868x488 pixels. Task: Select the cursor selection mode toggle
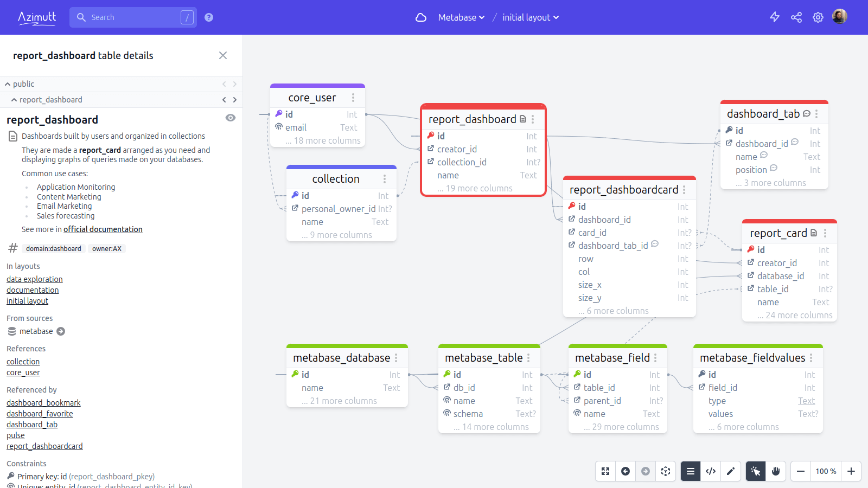pyautogui.click(x=755, y=471)
